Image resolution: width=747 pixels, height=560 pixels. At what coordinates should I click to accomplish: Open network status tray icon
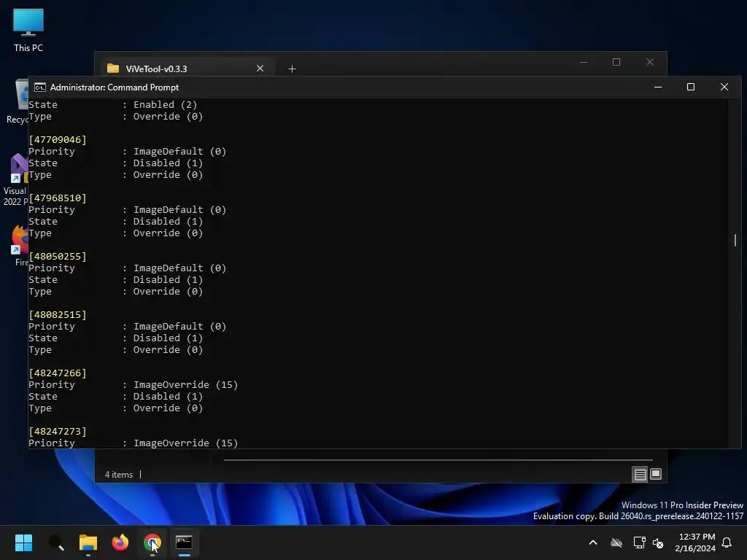tap(639, 542)
